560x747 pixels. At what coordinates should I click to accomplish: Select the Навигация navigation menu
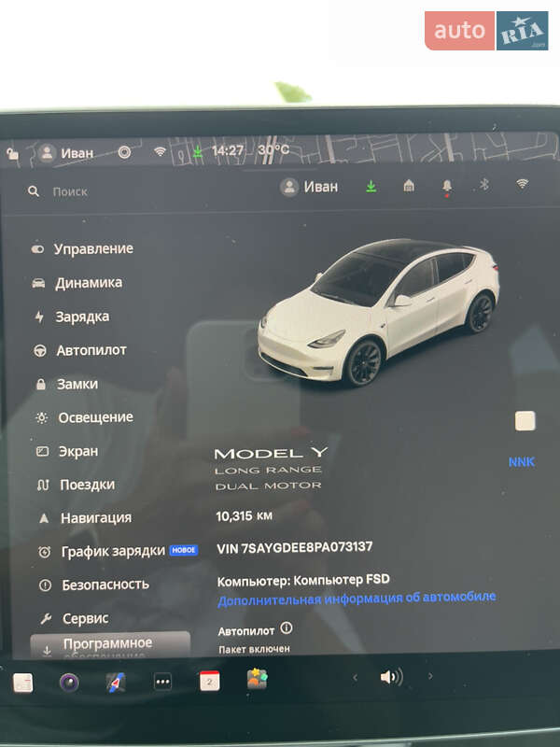[x=85, y=518]
